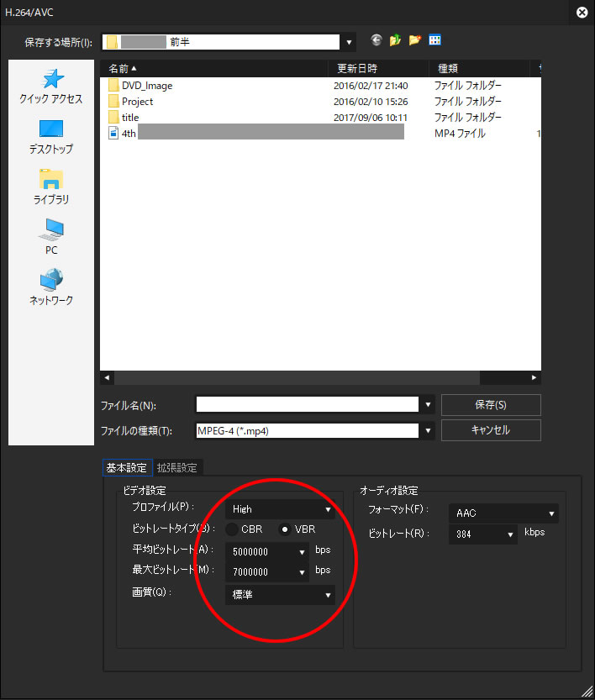Click the create new folder icon
The image size is (595, 700).
point(415,40)
